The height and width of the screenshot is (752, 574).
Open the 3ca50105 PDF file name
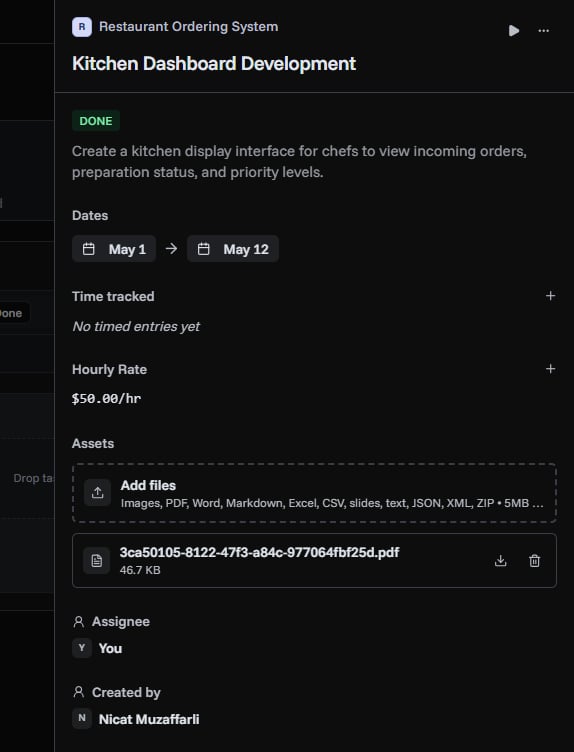(x=259, y=552)
